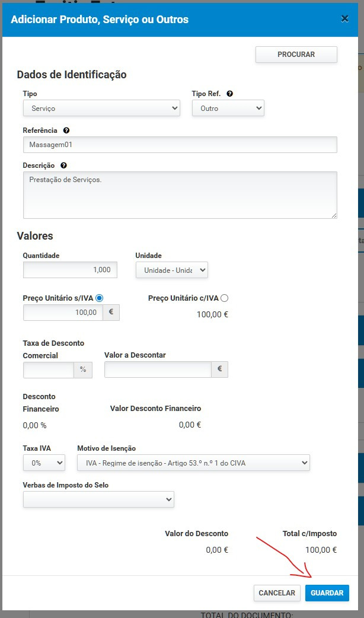Viewport: 364px width, 618px height.
Task: Focus the Referência input field
Action: coord(180,145)
